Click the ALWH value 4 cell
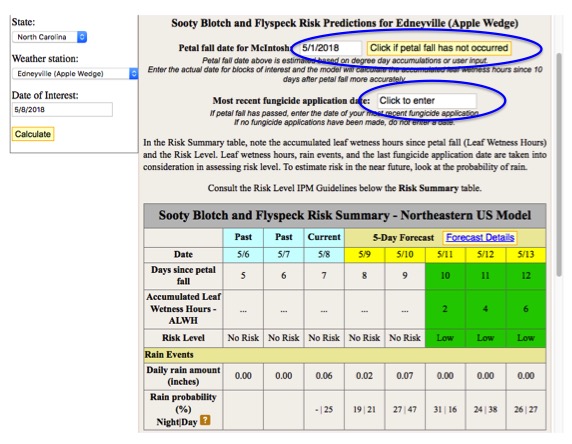Screen dimensions: 572x444 point(486,309)
